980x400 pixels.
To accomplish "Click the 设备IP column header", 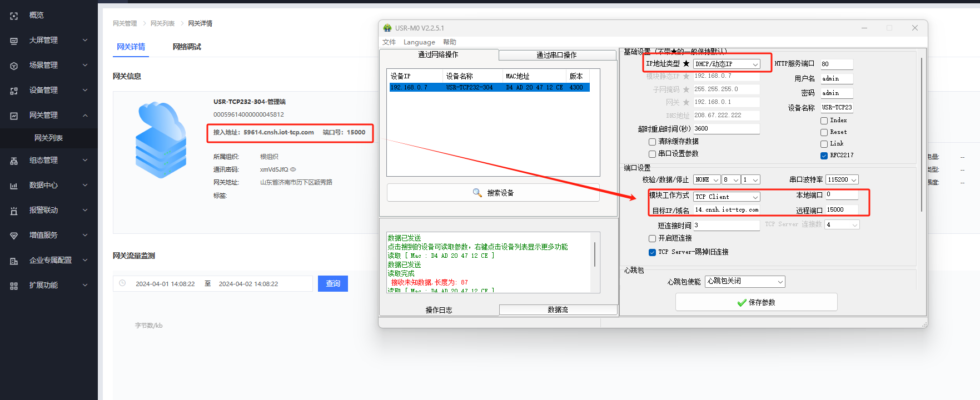I will 415,76.
